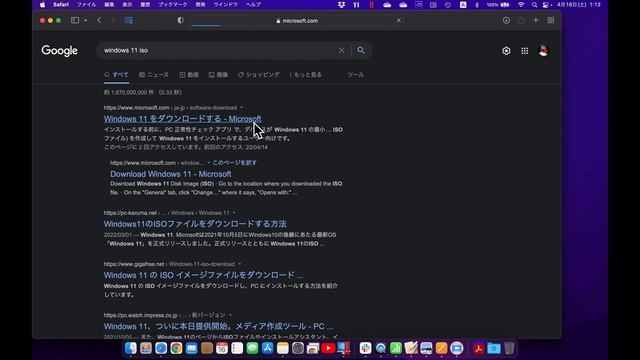This screenshot has width=640, height=360.
Task: Open Slack from the Dock
Action: tap(365, 348)
